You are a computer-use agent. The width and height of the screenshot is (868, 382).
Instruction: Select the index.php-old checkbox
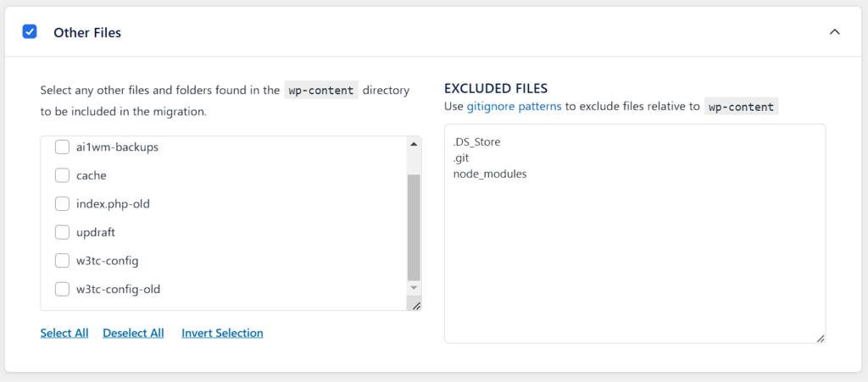(x=63, y=204)
